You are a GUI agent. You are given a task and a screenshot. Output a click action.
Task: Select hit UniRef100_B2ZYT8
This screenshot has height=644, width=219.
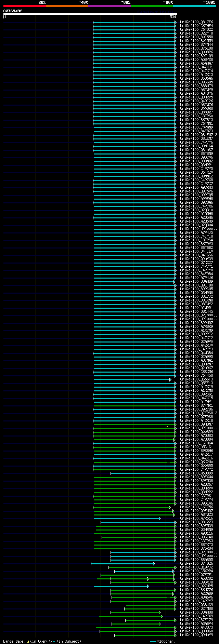coord(196,33)
